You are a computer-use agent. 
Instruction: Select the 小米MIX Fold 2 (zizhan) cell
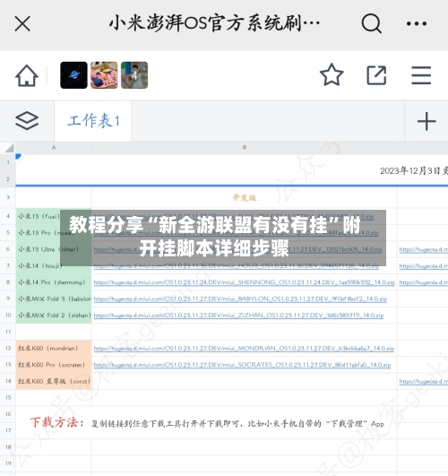(x=54, y=316)
